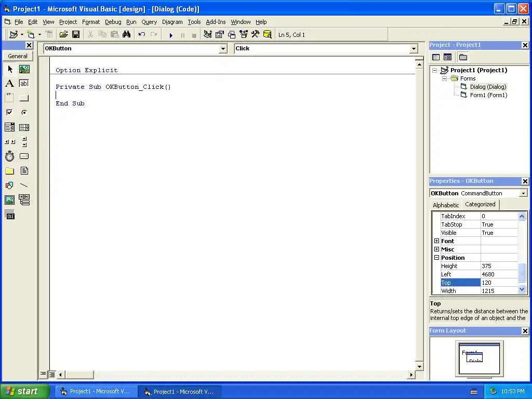Open the Debug menu
Image resolution: width=532 pixels, height=399 pixels.
tap(113, 22)
